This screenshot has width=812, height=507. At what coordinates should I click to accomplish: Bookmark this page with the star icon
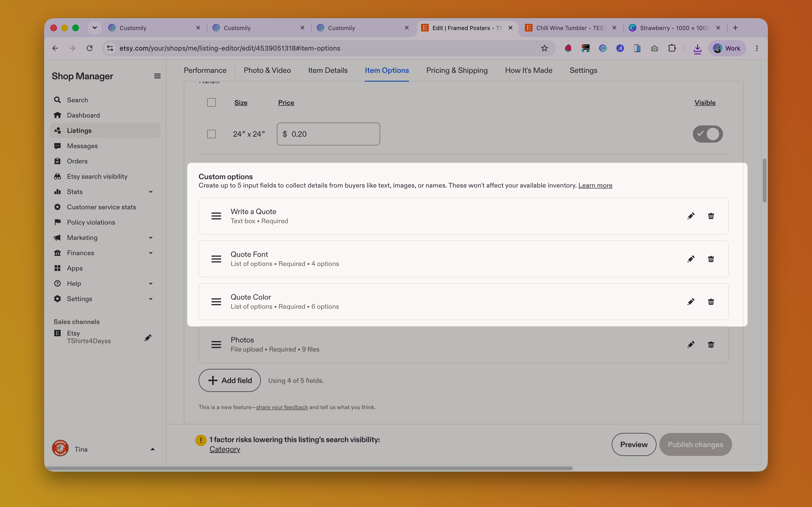544,48
